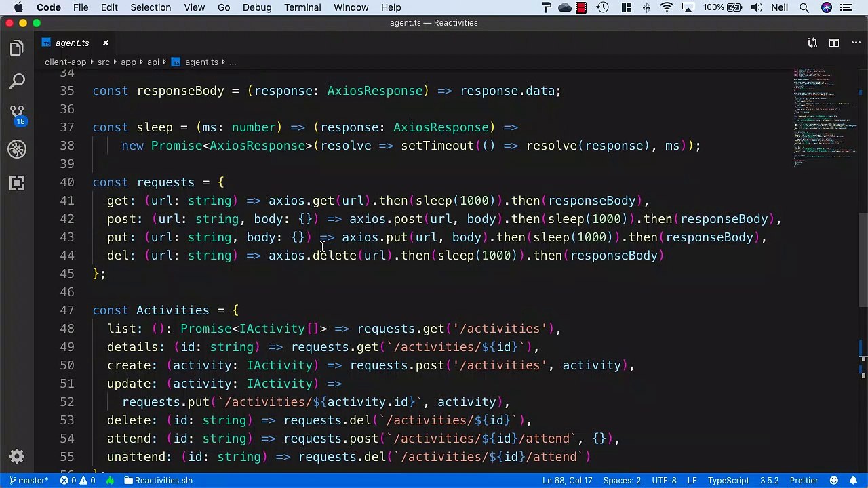This screenshot has height=488, width=868.
Task: Click client-app in the breadcrumb
Action: (x=65, y=62)
